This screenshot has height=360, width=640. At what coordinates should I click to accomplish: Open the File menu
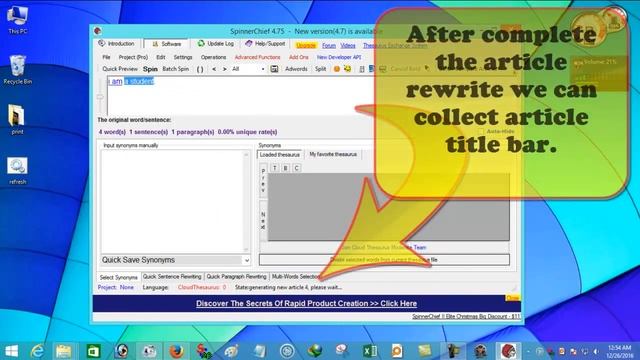107,57
